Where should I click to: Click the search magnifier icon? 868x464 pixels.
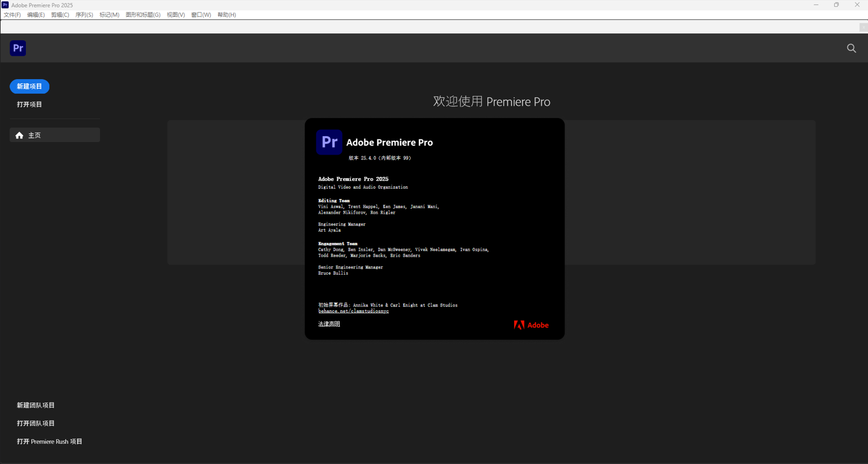click(x=851, y=49)
